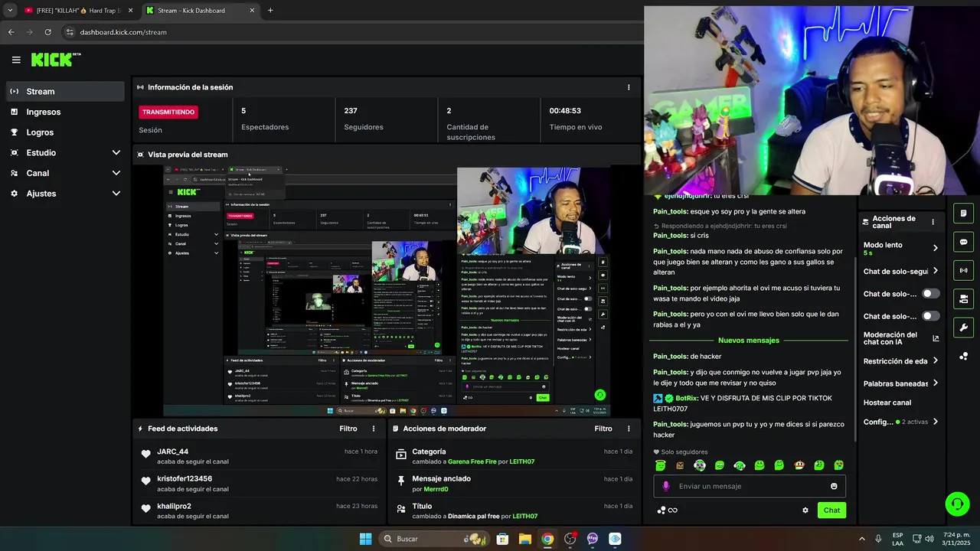This screenshot has height=551, width=980.
Task: Open the green headset support button
Action: coord(957,504)
